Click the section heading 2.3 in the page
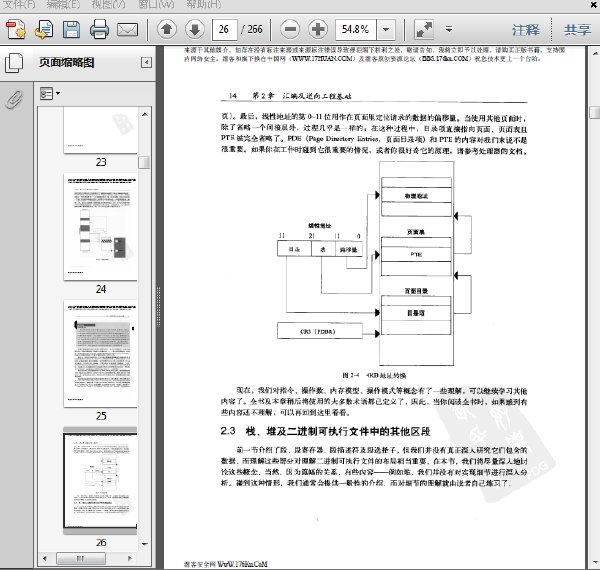 coord(325,432)
